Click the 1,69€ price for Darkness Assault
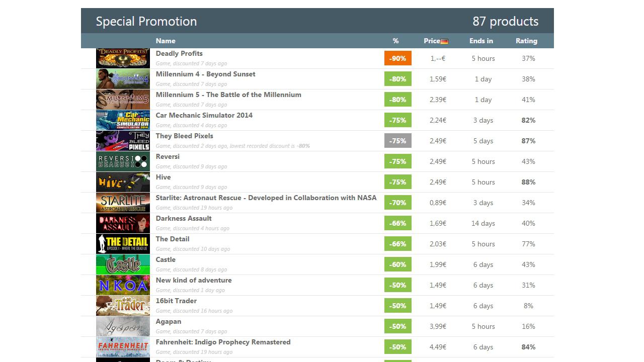Screen dimensions: 644x362 (438, 223)
